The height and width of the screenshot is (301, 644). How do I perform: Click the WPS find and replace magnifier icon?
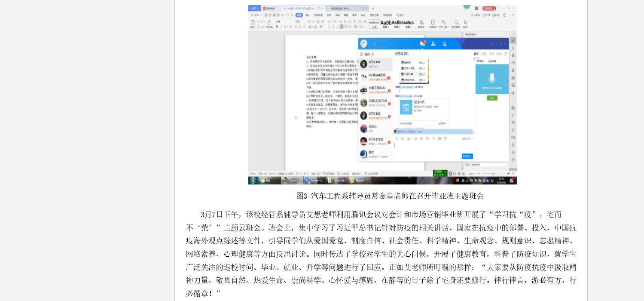pos(456,22)
